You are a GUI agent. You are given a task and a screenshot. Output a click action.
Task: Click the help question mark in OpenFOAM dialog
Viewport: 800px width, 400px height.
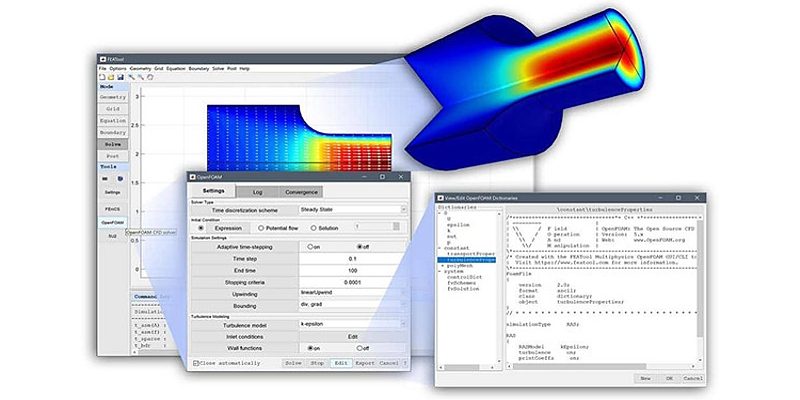pyautogui.click(x=405, y=363)
